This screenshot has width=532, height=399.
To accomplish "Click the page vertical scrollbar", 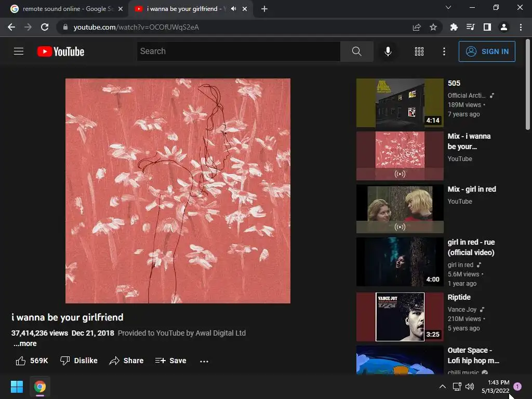I will [528, 85].
